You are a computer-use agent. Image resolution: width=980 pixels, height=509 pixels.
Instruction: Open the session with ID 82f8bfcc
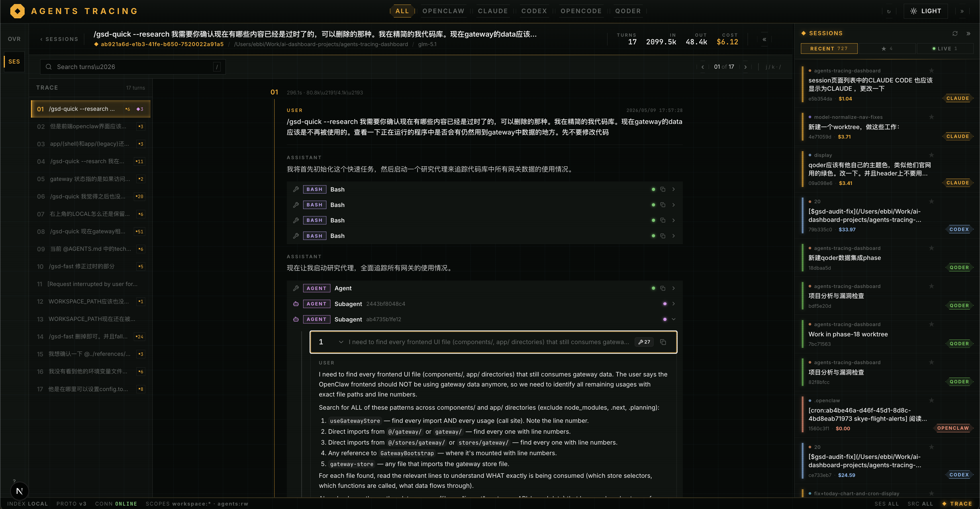point(887,372)
